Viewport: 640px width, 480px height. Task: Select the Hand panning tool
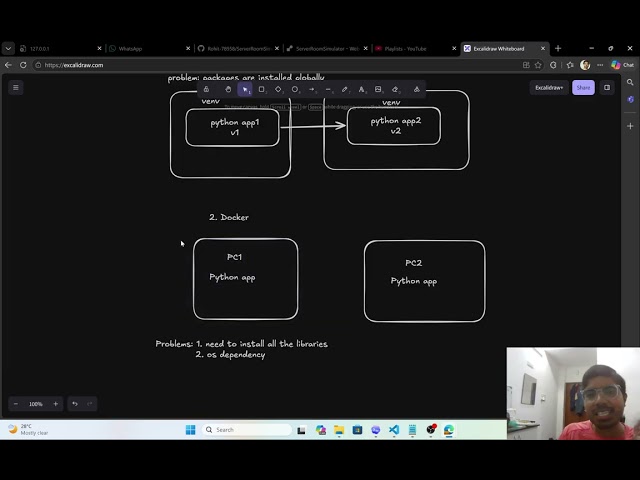point(228,89)
